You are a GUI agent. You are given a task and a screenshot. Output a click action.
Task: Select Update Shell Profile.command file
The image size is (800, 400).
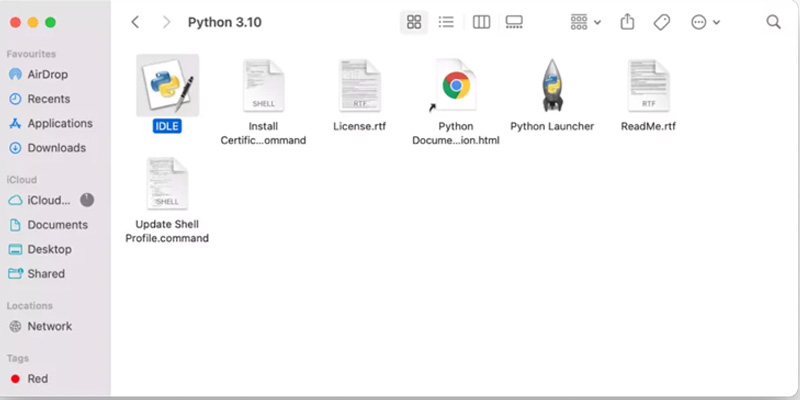click(x=167, y=183)
